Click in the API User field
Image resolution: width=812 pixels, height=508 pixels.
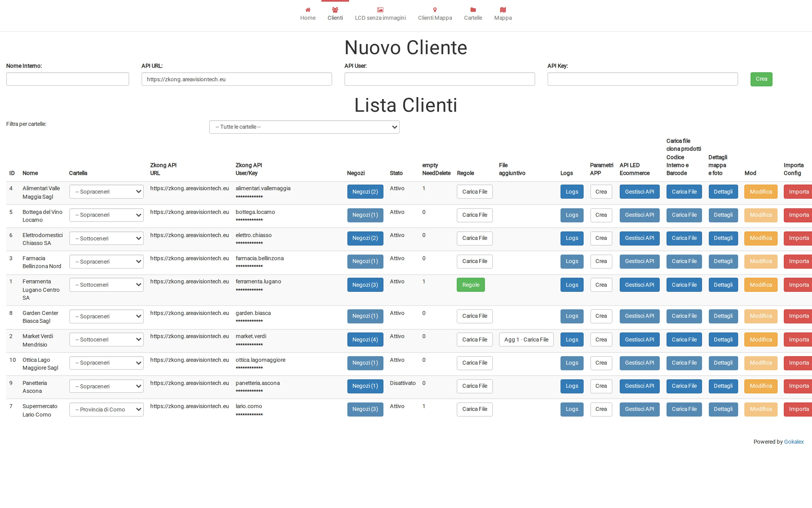coord(440,79)
